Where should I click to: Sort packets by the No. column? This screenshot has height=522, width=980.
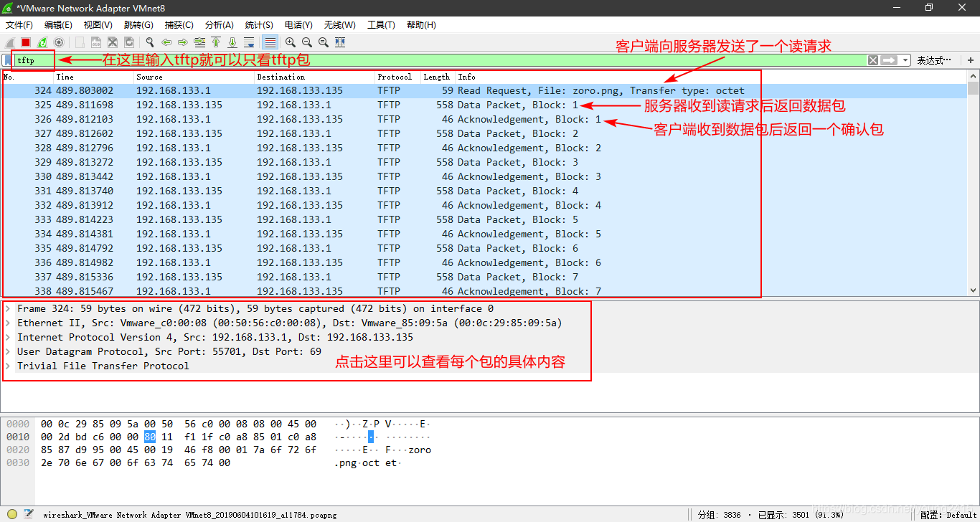(27, 77)
